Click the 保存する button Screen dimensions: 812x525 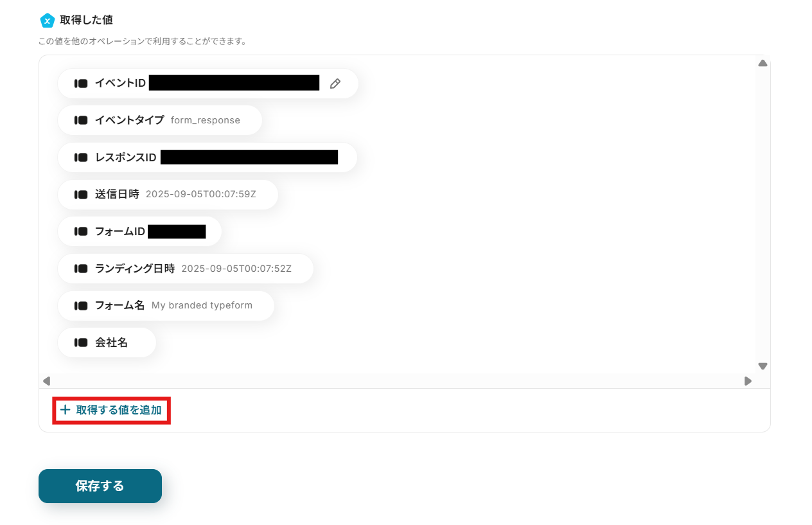tap(100, 486)
